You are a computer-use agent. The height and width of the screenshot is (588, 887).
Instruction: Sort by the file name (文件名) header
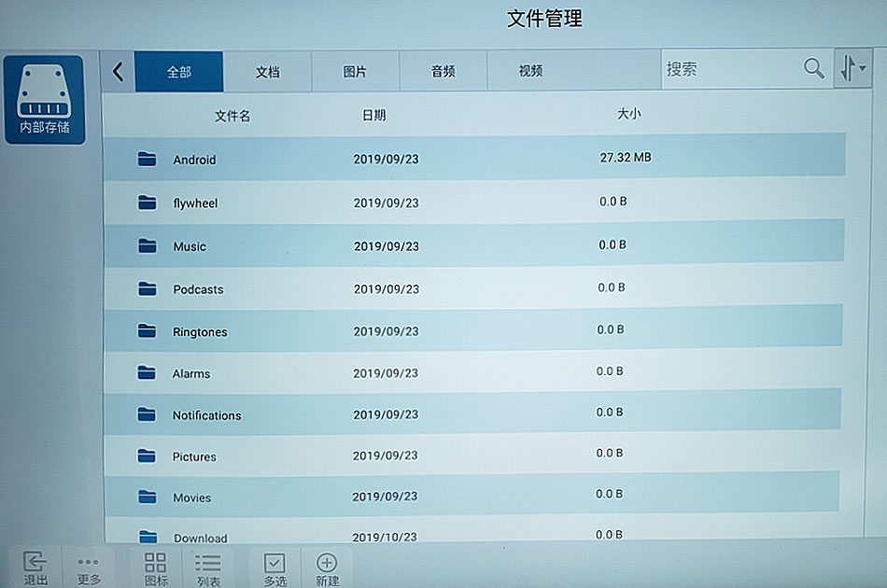(232, 117)
